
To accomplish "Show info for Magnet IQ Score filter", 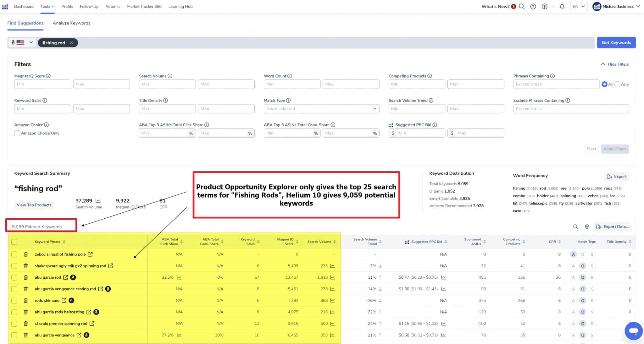I will tap(48, 76).
